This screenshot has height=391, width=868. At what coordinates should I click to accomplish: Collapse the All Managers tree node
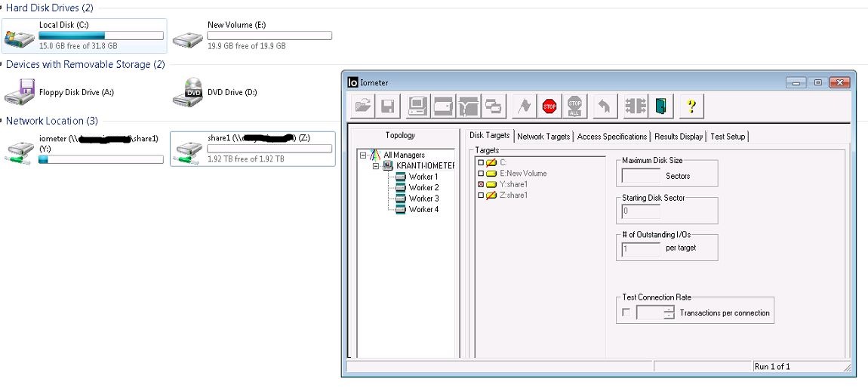(363, 155)
